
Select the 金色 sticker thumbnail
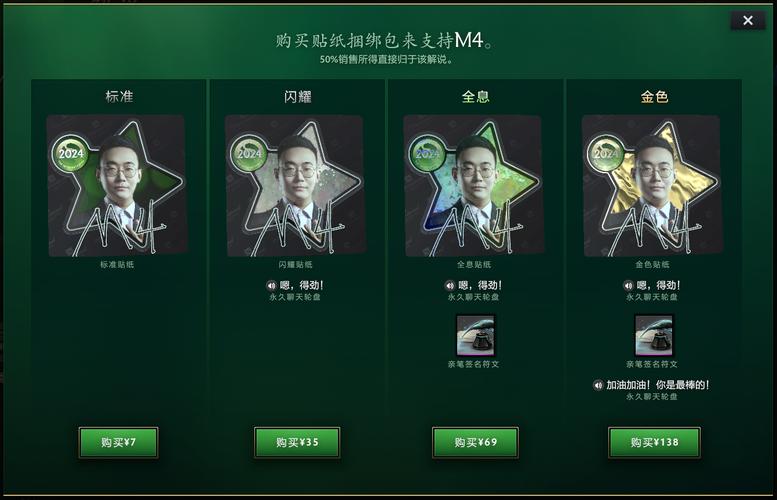(x=652, y=186)
